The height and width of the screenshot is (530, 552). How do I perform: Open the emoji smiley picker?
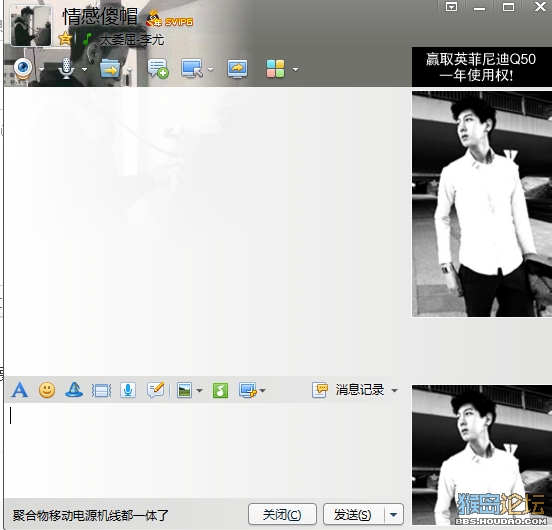point(47,390)
